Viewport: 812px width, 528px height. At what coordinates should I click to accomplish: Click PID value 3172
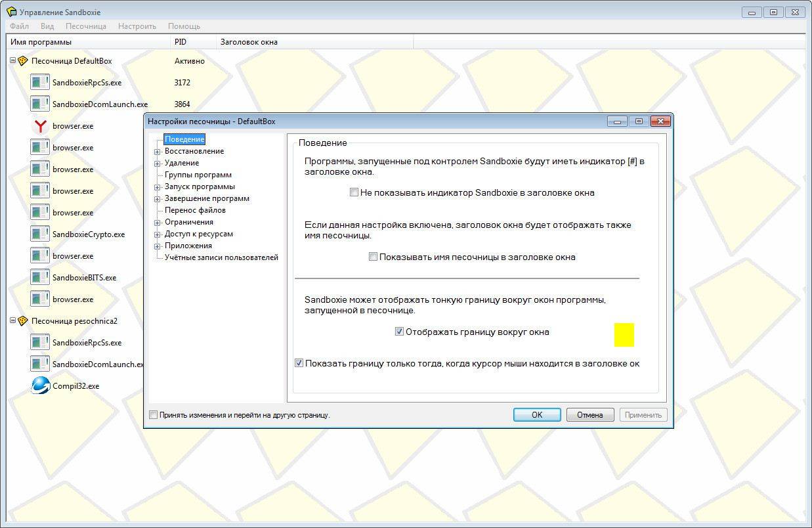click(182, 83)
